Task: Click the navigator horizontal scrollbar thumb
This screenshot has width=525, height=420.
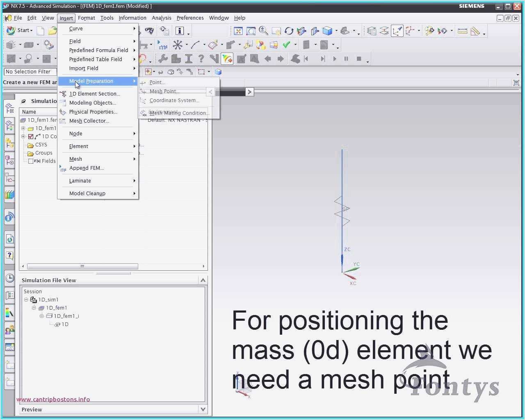Action: point(82,266)
